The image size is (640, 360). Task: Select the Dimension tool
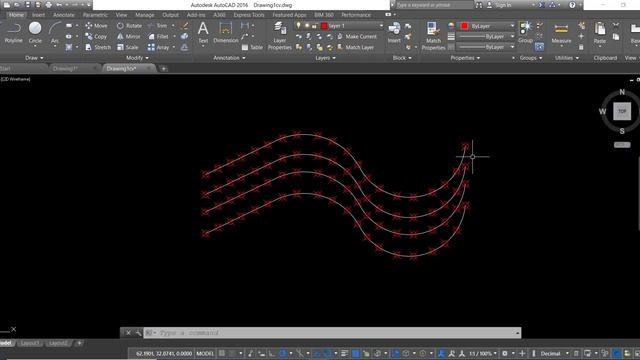(x=226, y=32)
